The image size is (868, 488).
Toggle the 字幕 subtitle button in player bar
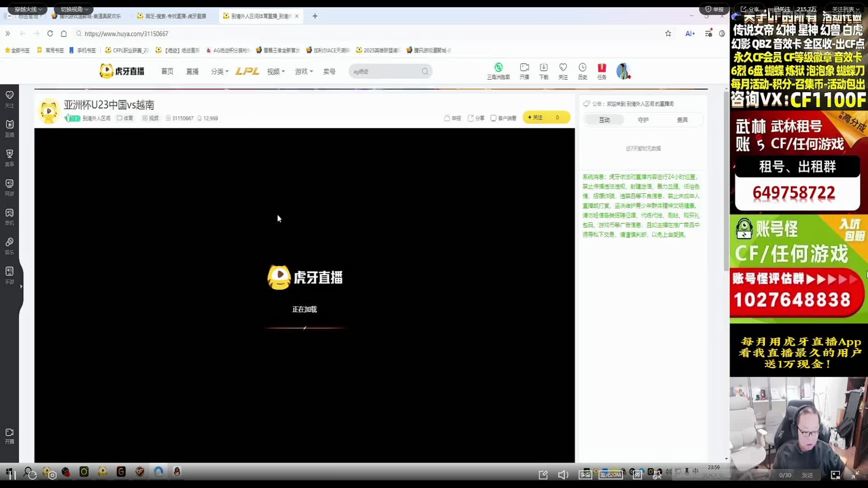click(585, 475)
